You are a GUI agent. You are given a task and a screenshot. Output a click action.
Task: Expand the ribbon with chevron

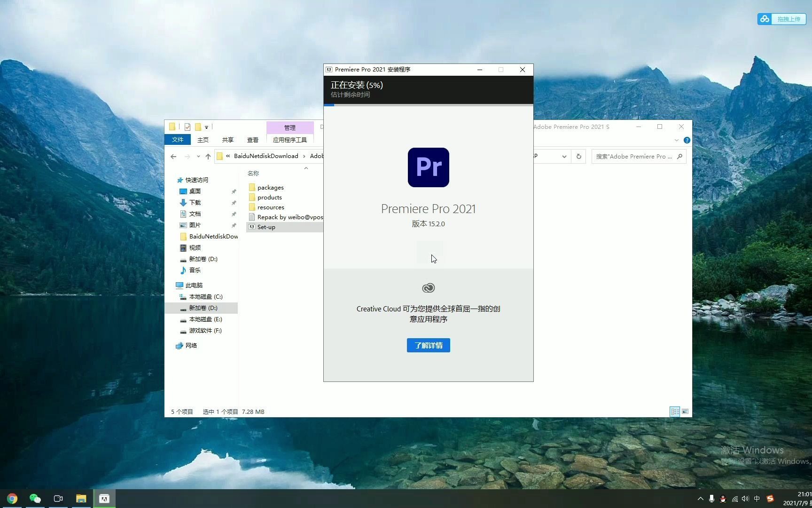point(677,140)
